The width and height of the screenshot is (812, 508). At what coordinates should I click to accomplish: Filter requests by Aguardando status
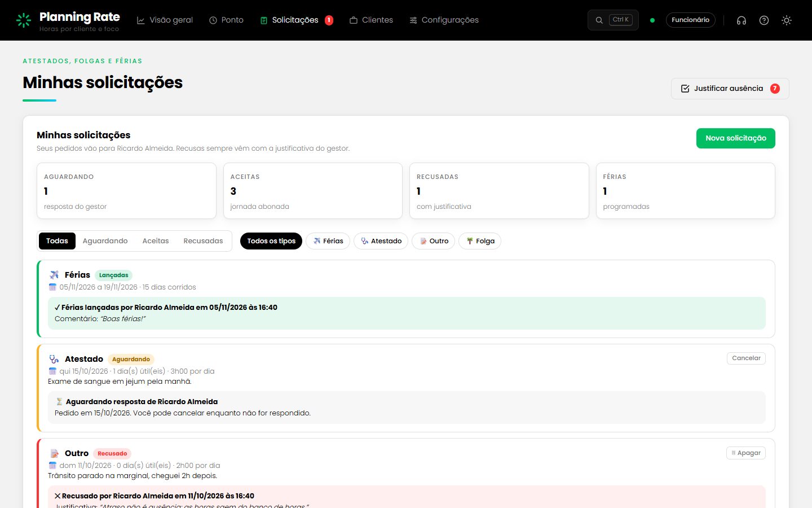(105, 241)
